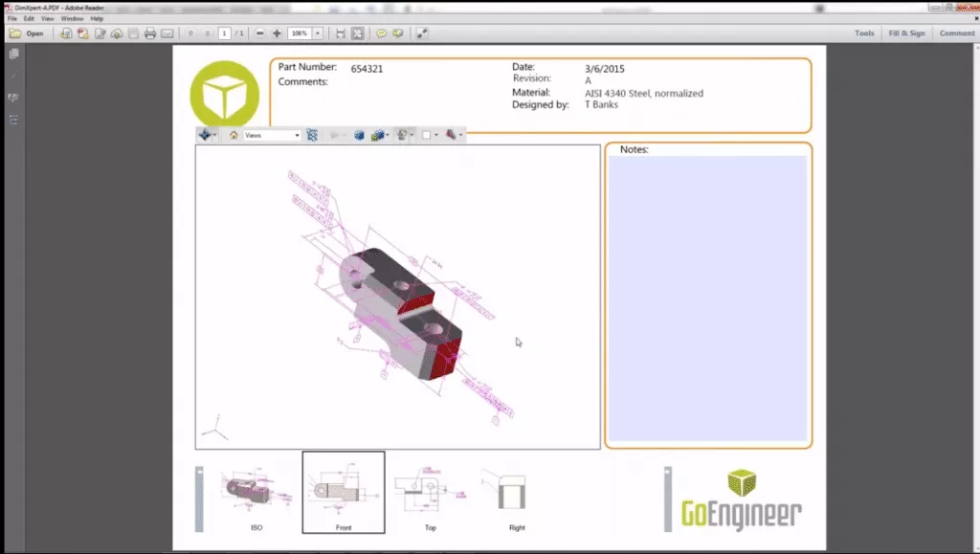Click the read mode expand icon
Screen dimensions: 980x554
pos(422,33)
